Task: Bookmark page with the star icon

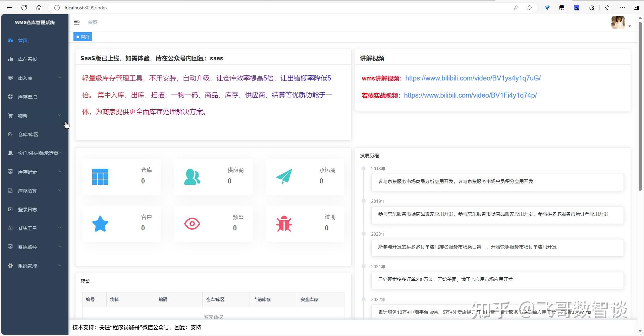Action: point(529,8)
